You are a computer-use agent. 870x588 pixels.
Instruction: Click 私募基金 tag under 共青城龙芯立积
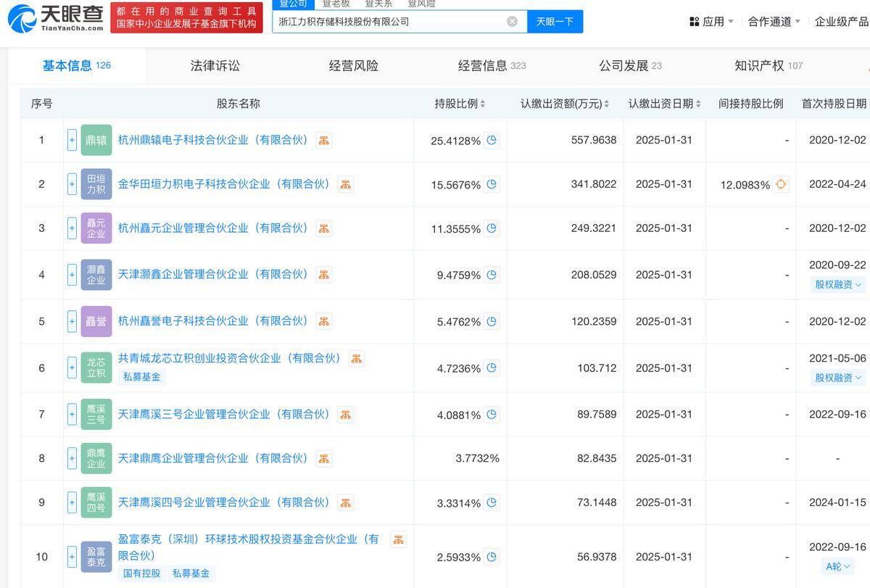click(142, 377)
